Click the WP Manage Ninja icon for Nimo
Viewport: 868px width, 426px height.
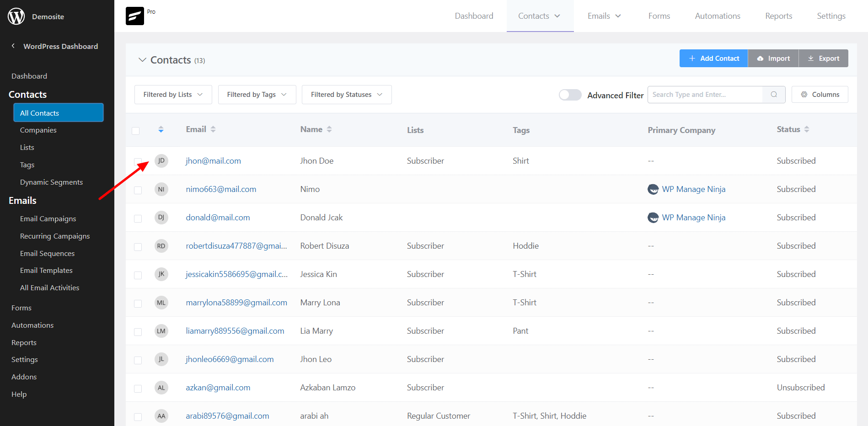[653, 189]
